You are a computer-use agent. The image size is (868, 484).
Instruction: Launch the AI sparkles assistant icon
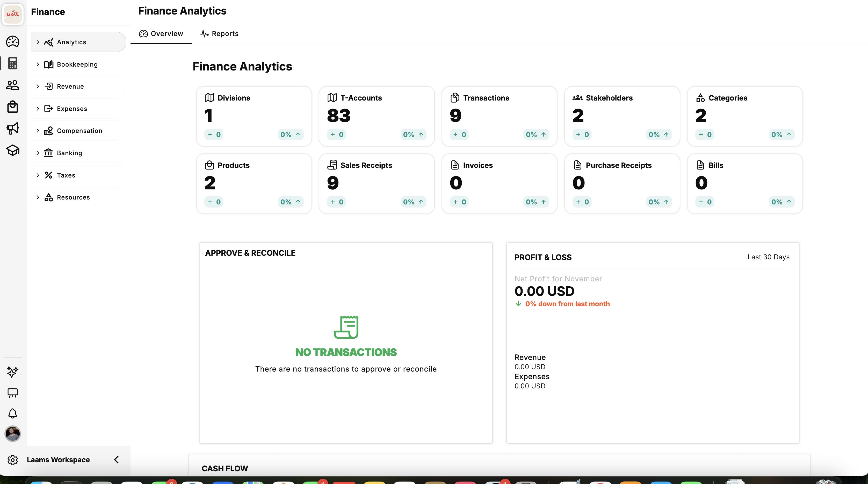tap(12, 372)
